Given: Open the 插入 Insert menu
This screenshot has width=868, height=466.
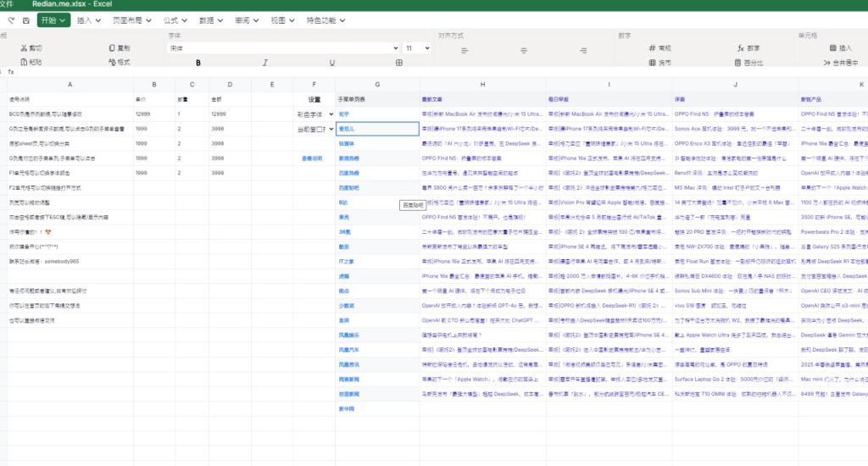Looking at the screenshot, I should (88, 20).
